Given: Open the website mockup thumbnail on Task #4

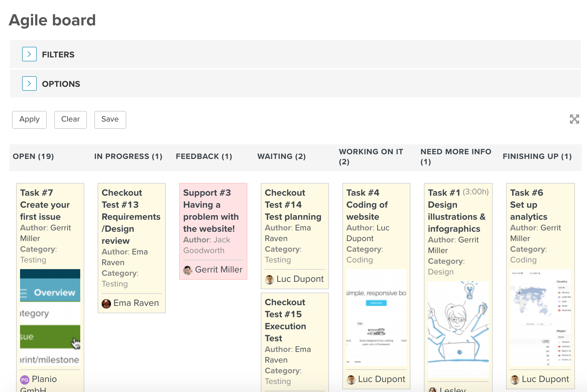Looking at the screenshot, I should [376, 317].
